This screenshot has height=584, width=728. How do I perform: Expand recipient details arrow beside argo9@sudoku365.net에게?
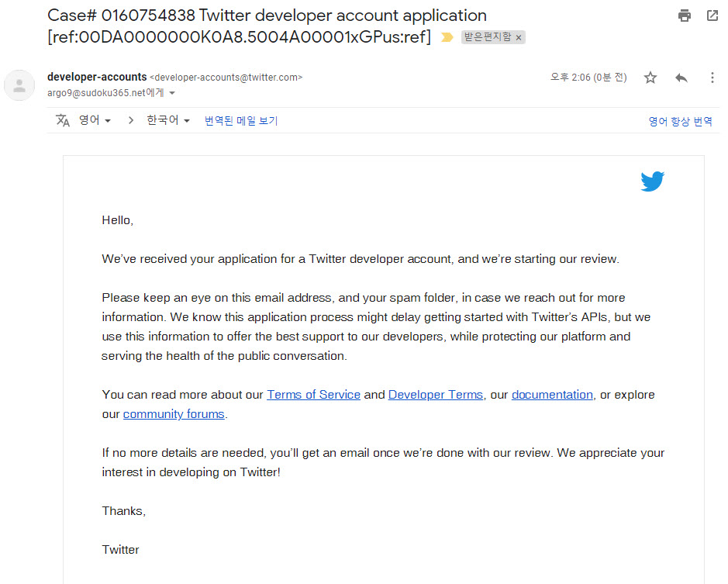[x=172, y=93]
